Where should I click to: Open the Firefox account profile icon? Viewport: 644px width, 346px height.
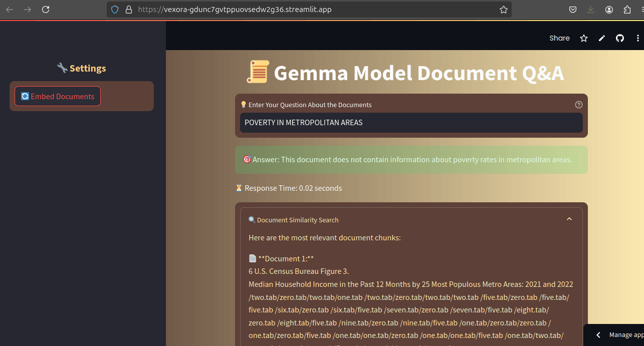tap(609, 10)
